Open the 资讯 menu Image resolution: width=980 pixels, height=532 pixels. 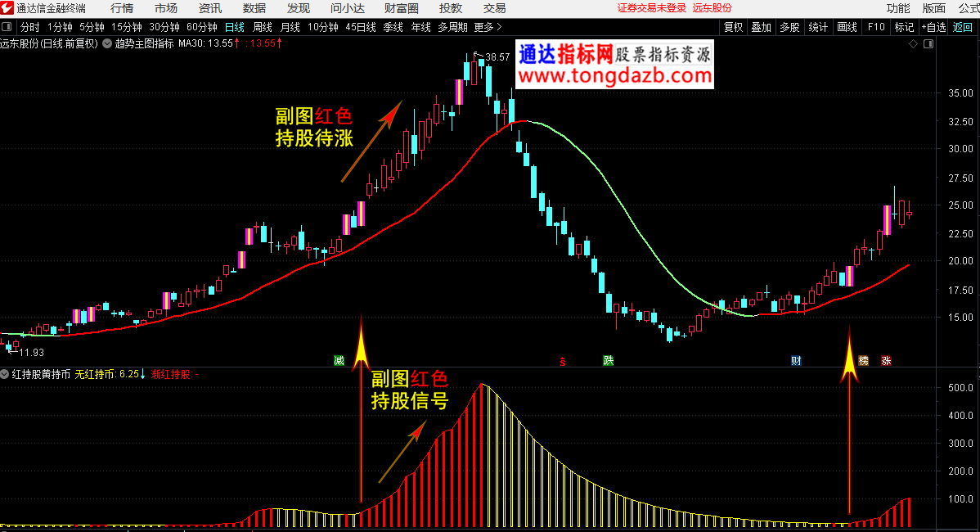(x=210, y=8)
